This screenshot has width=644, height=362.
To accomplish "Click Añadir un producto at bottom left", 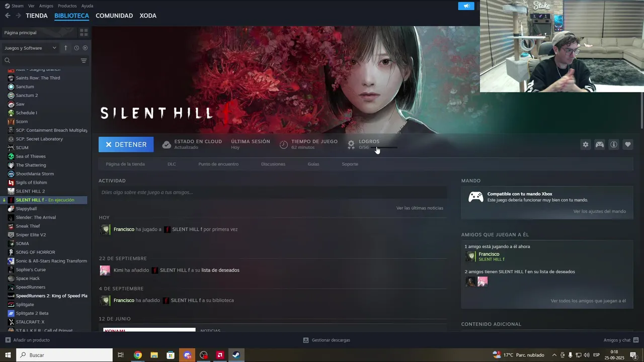I will [x=28, y=340].
